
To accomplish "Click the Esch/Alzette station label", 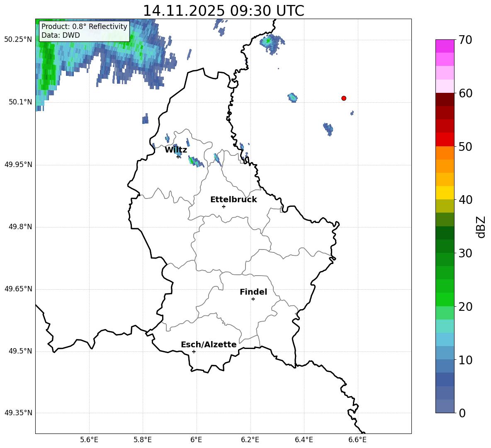I will point(209,345).
